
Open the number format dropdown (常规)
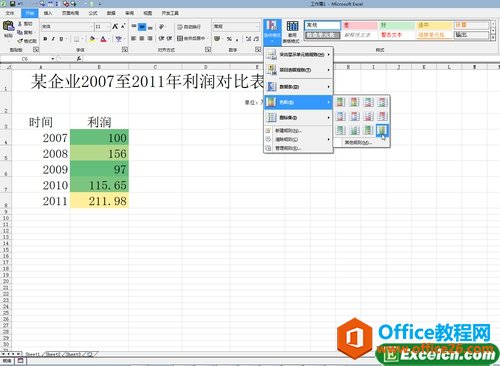click(x=257, y=26)
